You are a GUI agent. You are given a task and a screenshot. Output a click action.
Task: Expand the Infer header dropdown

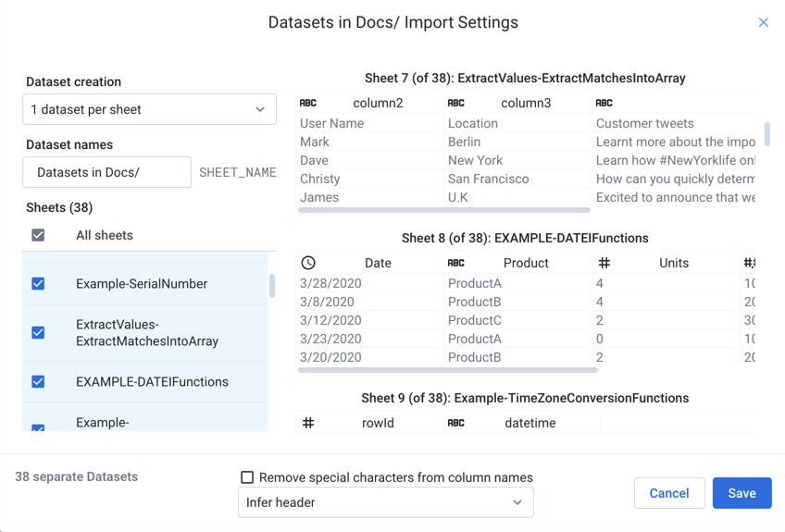click(385, 503)
